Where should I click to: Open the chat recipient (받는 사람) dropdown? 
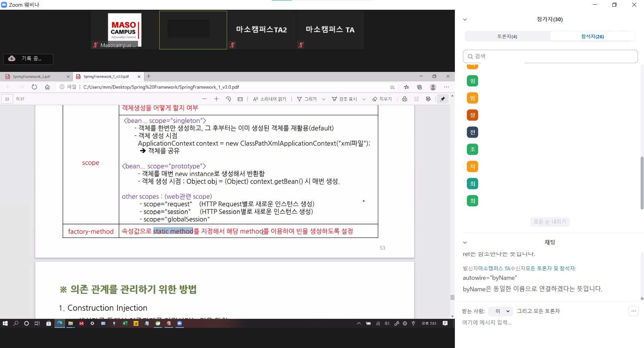click(500, 311)
